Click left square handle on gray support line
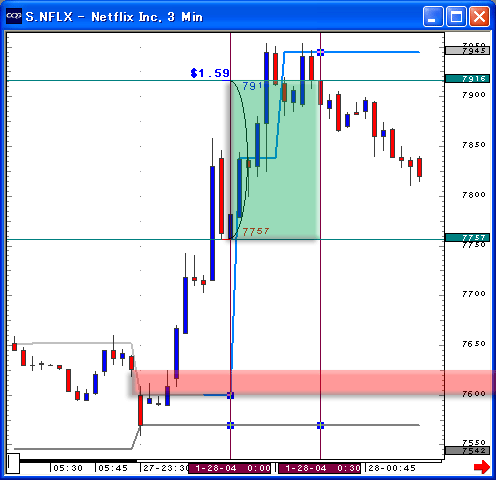The image size is (496, 480). [230, 425]
